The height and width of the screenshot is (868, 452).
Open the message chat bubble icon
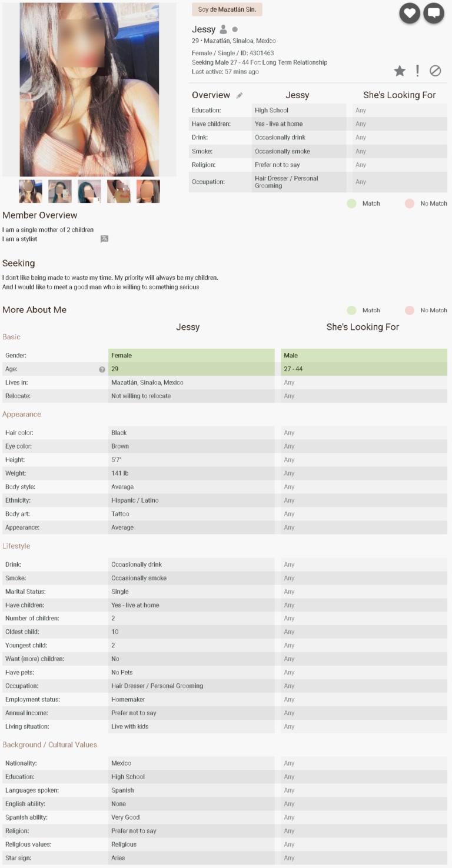(434, 13)
